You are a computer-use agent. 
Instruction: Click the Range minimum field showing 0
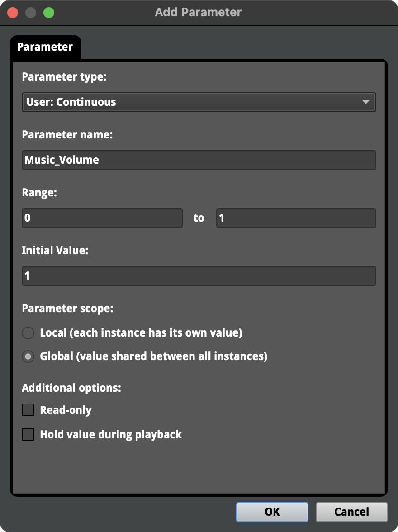click(102, 218)
